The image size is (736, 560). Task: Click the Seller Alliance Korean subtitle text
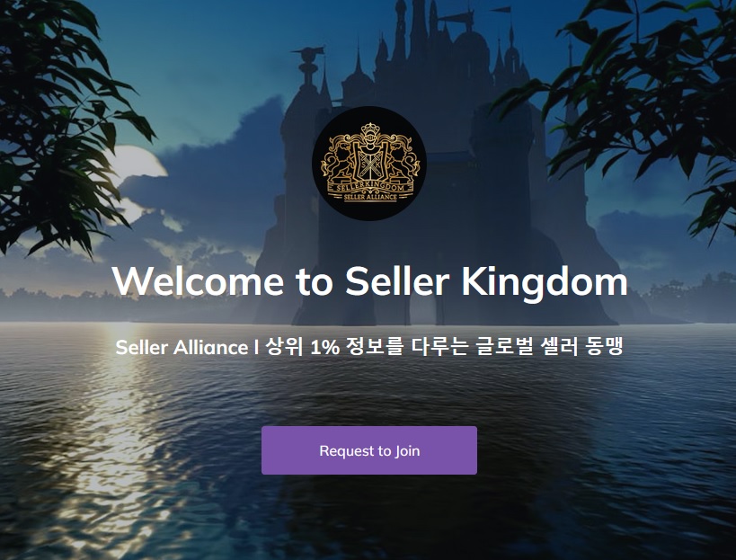tap(369, 347)
